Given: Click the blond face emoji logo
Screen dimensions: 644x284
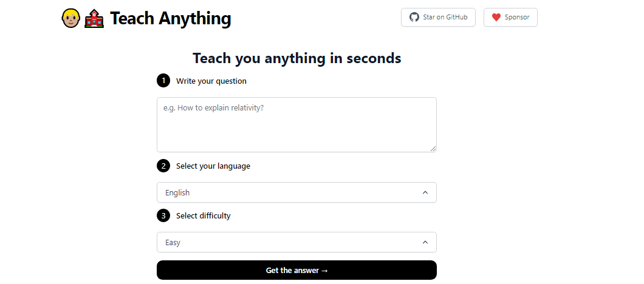Looking at the screenshot, I should coord(72,18).
